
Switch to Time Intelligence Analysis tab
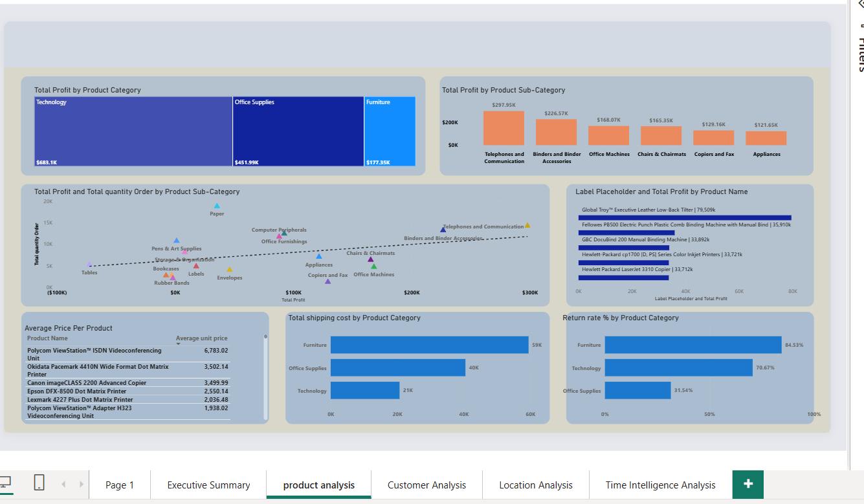tap(661, 485)
